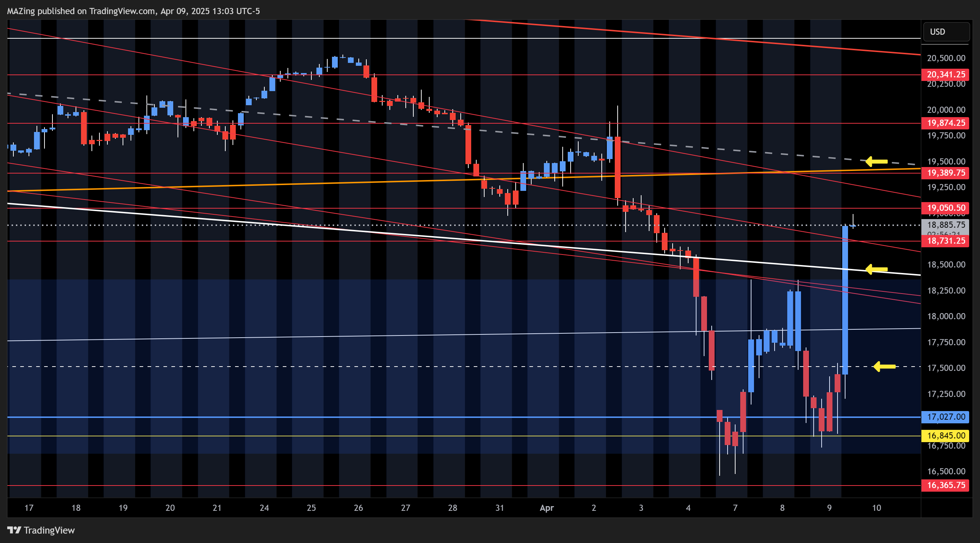Click the 17,750.00 axis value
Screen dimensions: 980x543
946,343
